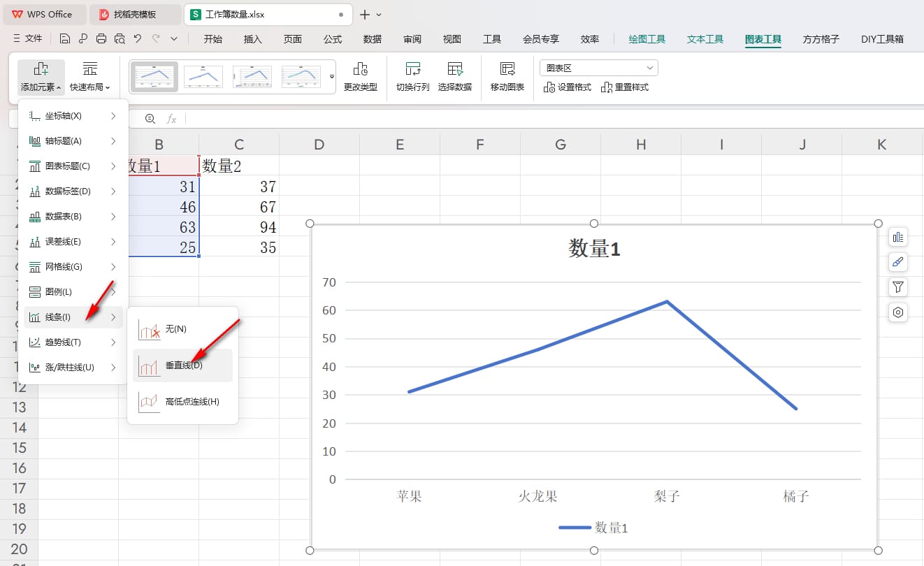Click the chart elements side button
The image size is (924, 566).
pyautogui.click(x=898, y=238)
